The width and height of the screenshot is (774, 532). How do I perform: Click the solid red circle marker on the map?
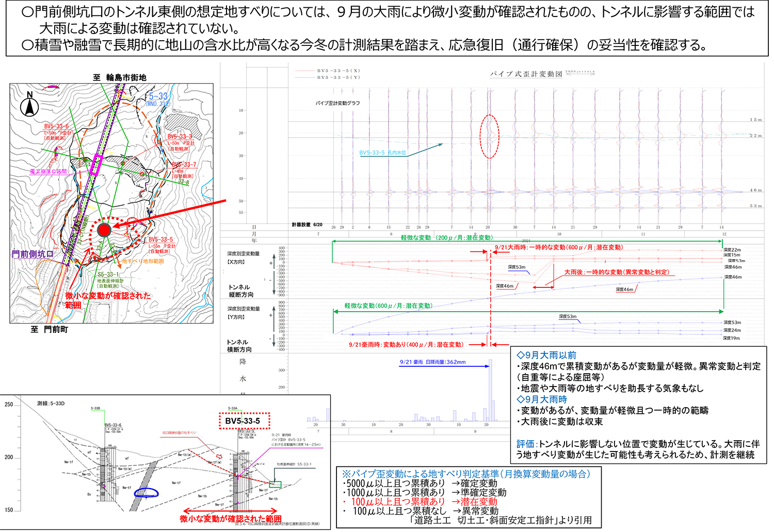coord(104,230)
